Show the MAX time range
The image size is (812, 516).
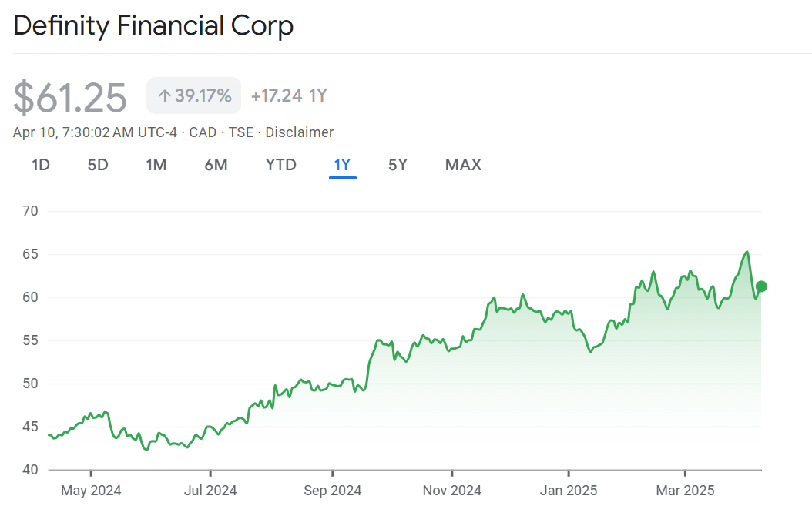click(x=463, y=165)
